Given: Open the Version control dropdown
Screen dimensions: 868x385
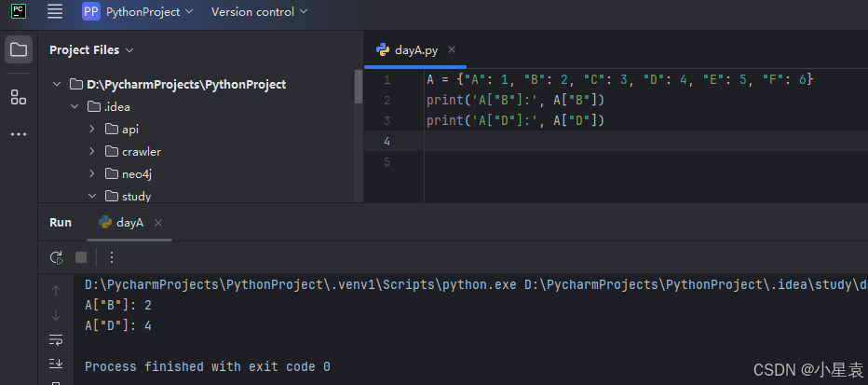Looking at the screenshot, I should click(x=259, y=11).
